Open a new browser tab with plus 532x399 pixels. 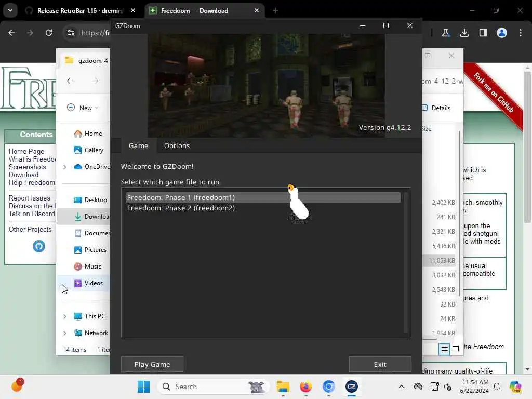(x=275, y=11)
